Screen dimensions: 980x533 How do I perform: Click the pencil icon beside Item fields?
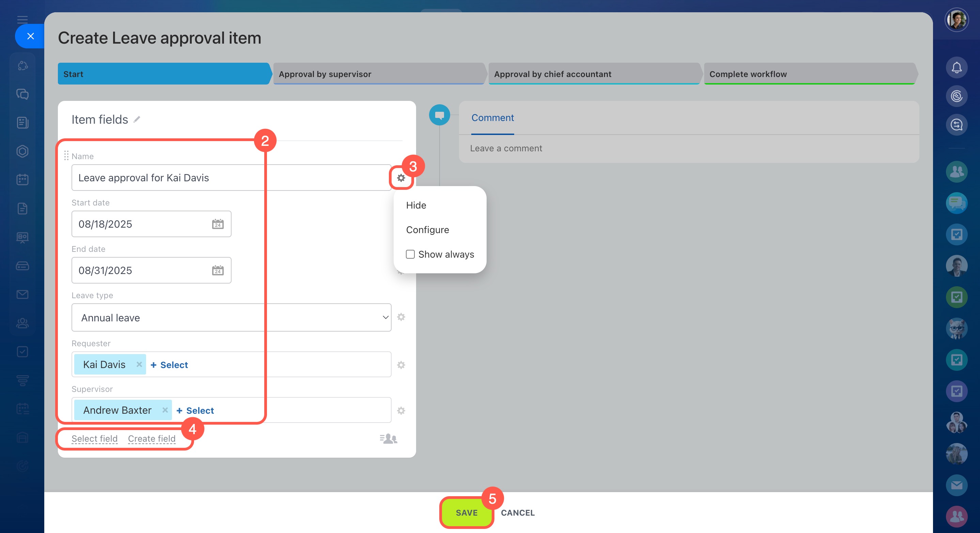point(137,120)
